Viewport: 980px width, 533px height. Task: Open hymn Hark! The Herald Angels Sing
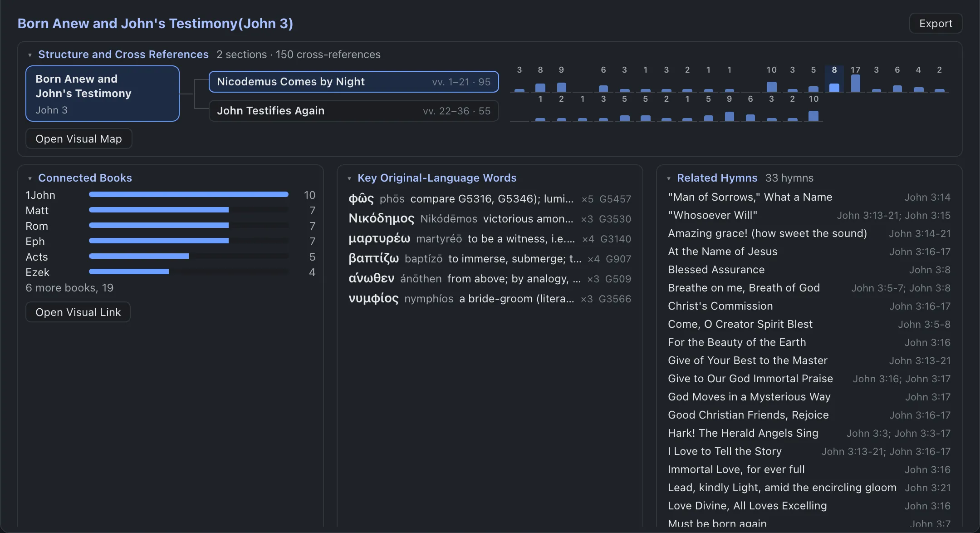(809, 433)
